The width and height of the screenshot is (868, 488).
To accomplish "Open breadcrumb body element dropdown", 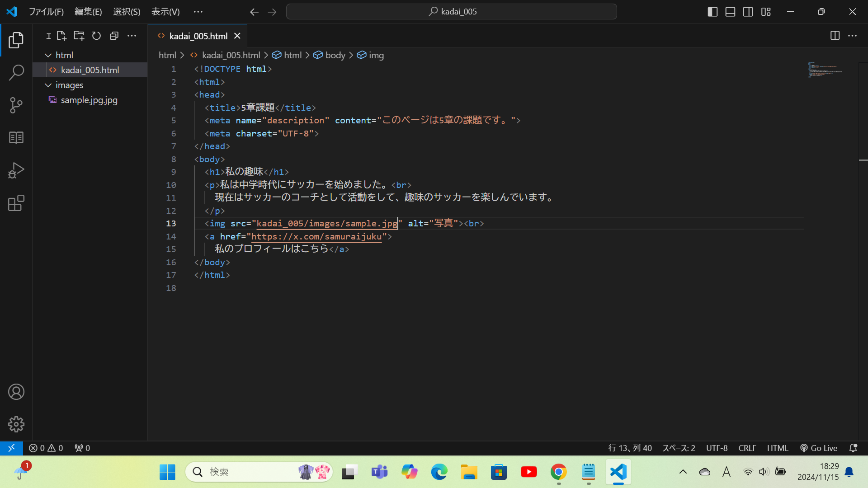I will (x=330, y=55).
